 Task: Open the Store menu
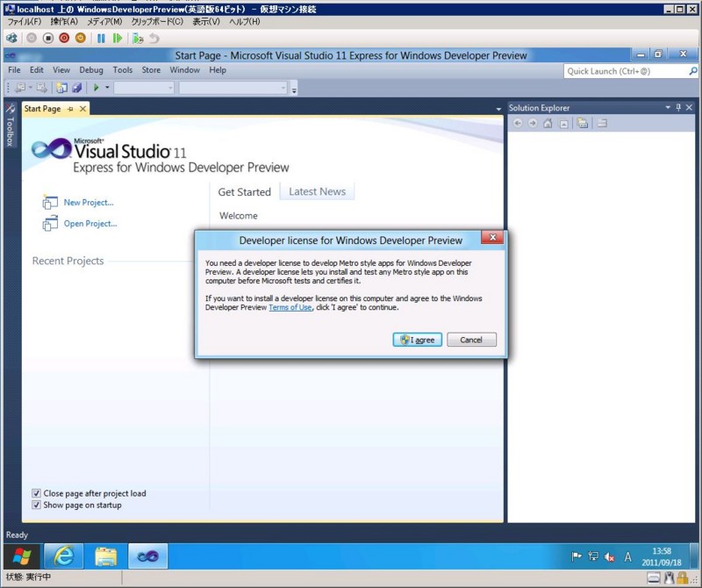point(151,70)
